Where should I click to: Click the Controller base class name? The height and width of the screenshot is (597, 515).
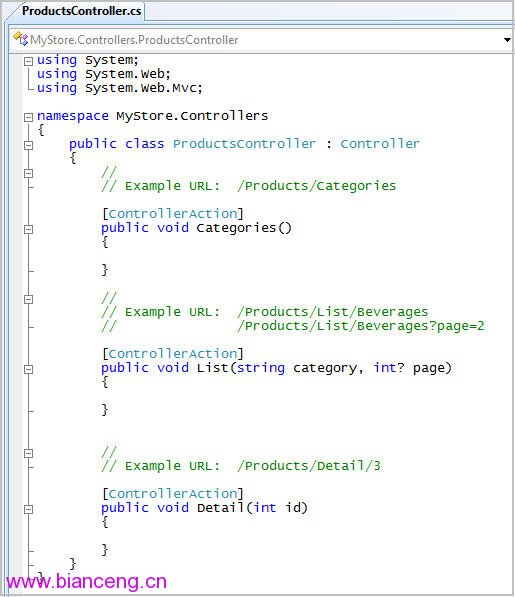click(x=379, y=144)
